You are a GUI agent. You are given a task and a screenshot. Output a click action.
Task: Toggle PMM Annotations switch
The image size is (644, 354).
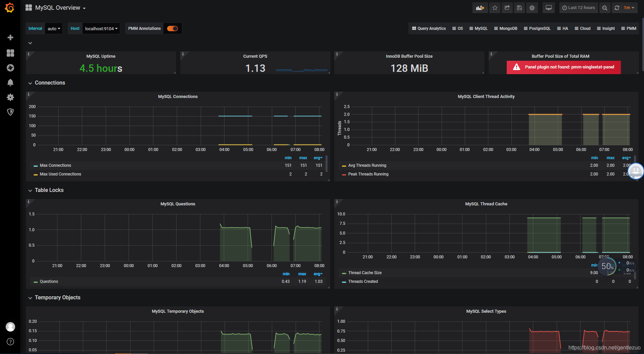(x=172, y=29)
